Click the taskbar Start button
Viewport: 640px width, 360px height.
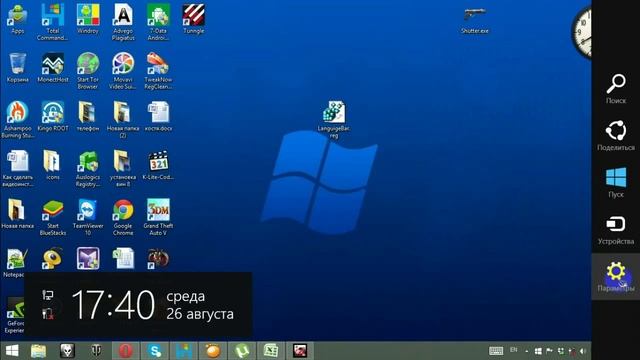tap(12, 351)
